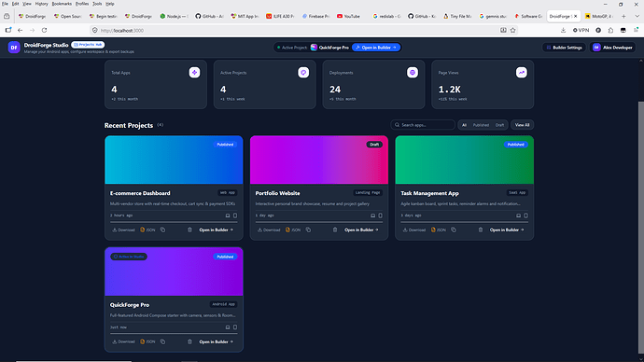This screenshot has height=362, width=644.
Task: Bookmark the page with the star icon
Action: pos(513,30)
